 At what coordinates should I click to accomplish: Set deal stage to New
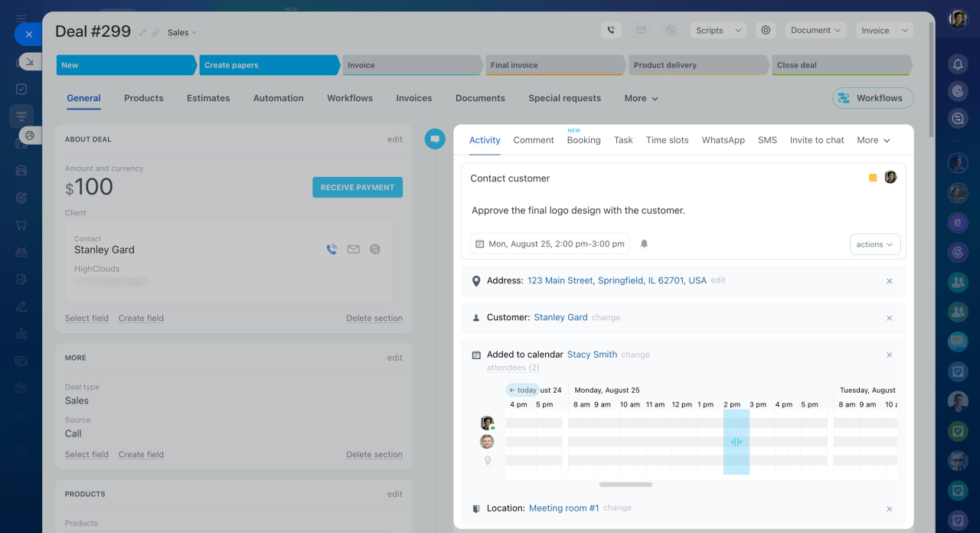(126, 65)
